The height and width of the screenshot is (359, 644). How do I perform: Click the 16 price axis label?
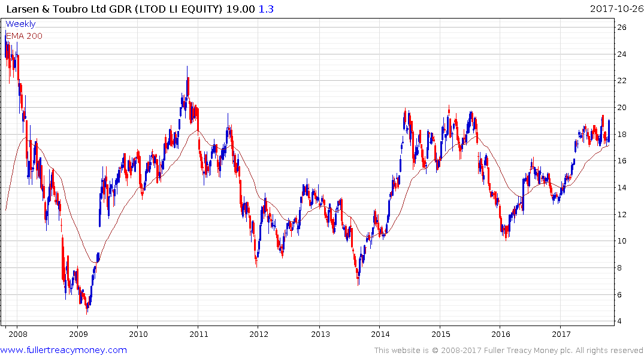(622, 161)
